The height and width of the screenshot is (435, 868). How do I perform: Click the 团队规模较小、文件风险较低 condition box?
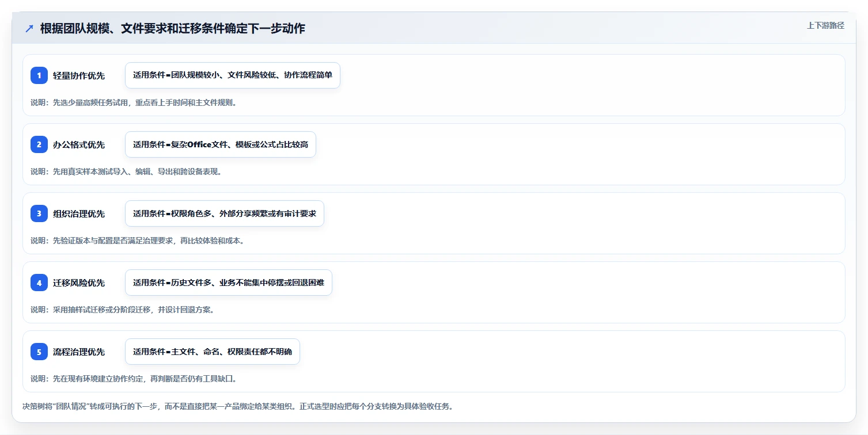[233, 75]
